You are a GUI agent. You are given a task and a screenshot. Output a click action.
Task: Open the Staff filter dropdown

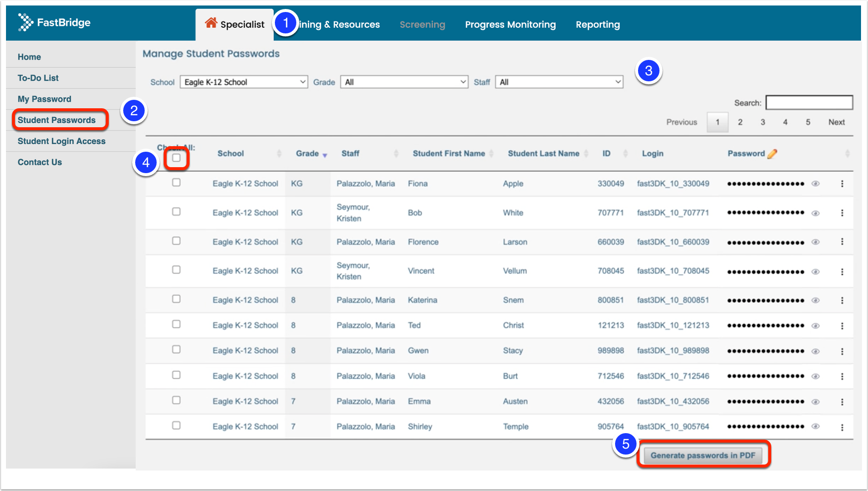click(x=559, y=82)
